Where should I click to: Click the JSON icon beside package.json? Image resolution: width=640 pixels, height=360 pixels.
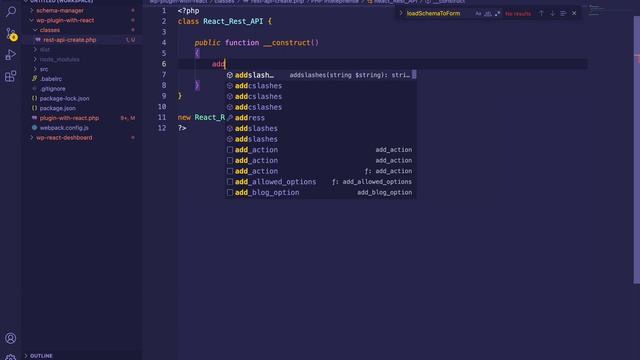point(34,108)
